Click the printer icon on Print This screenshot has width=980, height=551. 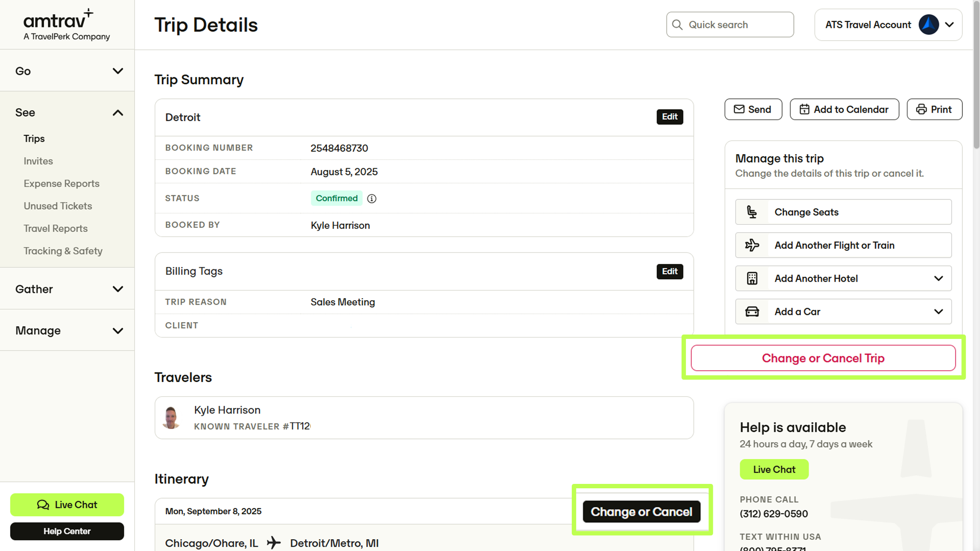pos(921,109)
